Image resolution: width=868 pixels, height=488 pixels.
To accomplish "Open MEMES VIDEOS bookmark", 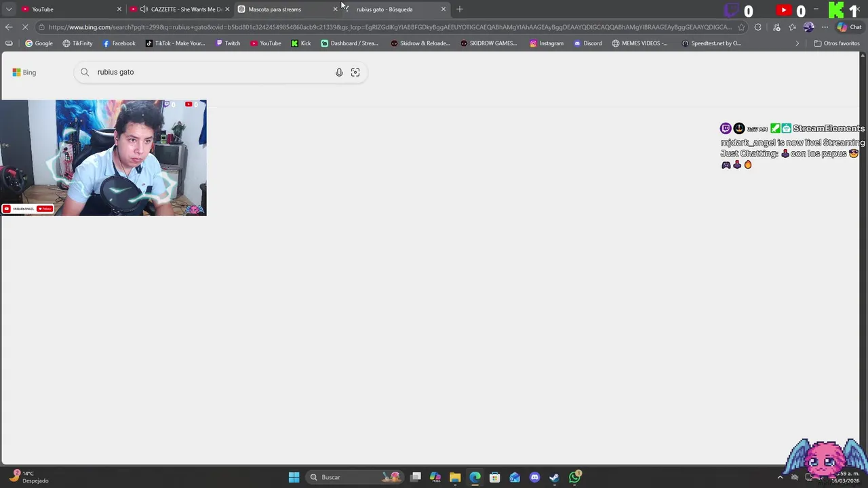I will tap(639, 43).
